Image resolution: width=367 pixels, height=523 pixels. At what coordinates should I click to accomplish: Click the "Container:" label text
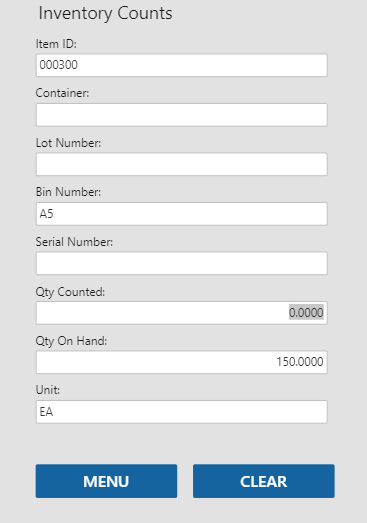coord(62,93)
